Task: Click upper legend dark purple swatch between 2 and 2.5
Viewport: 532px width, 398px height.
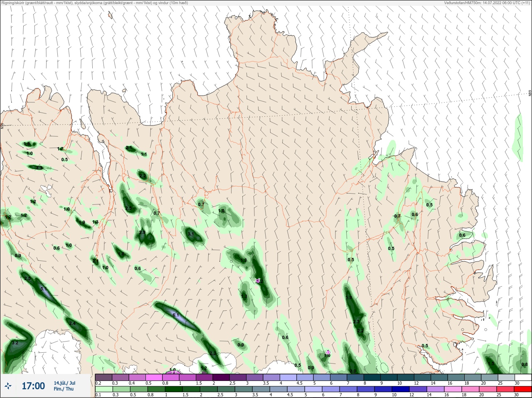Action: [x=221, y=378]
